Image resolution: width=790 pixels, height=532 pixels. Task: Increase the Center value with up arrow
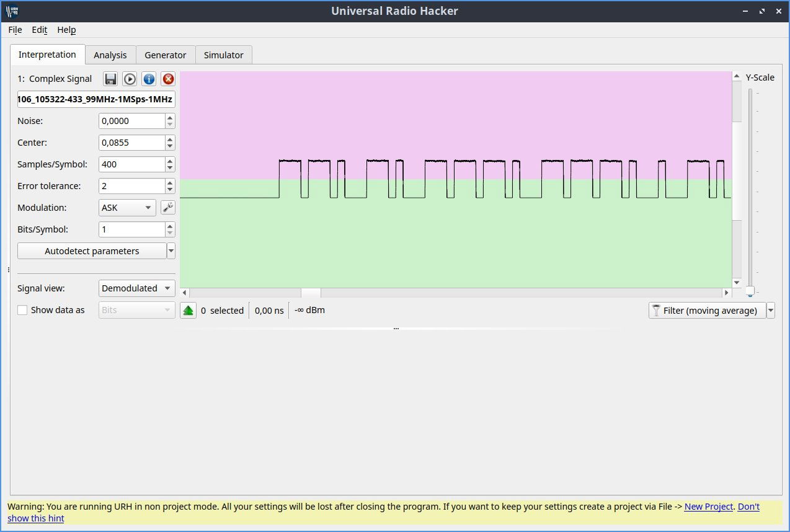[x=170, y=139]
